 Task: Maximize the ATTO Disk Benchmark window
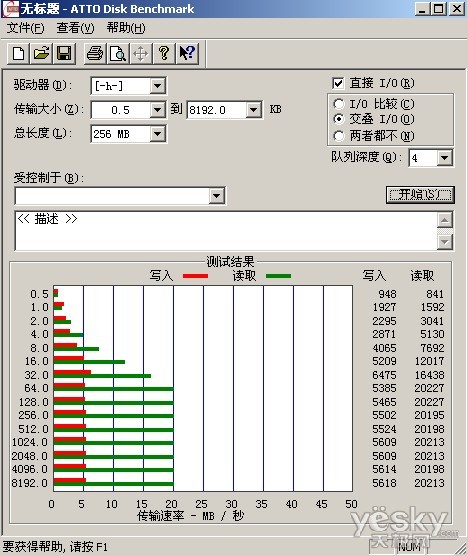pos(438,9)
